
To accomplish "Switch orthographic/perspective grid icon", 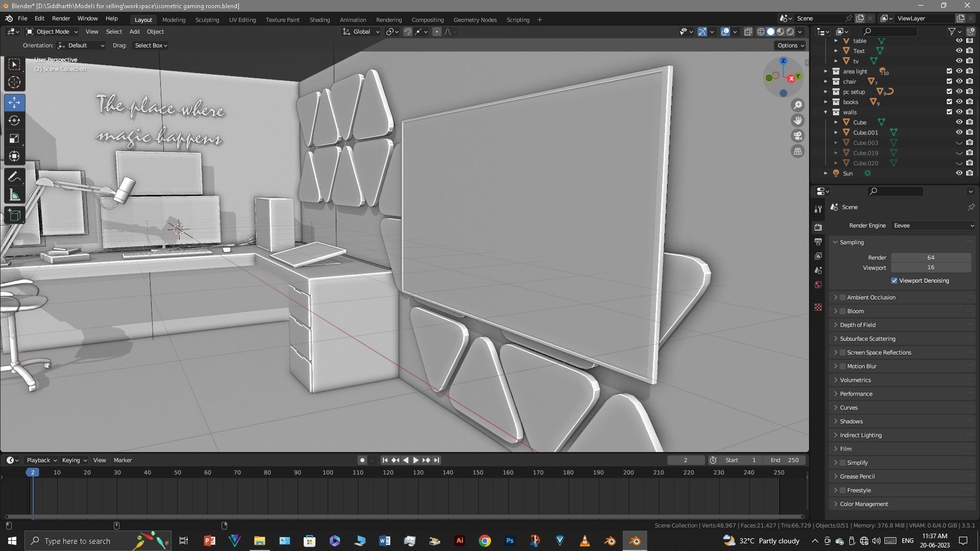I will click(798, 151).
